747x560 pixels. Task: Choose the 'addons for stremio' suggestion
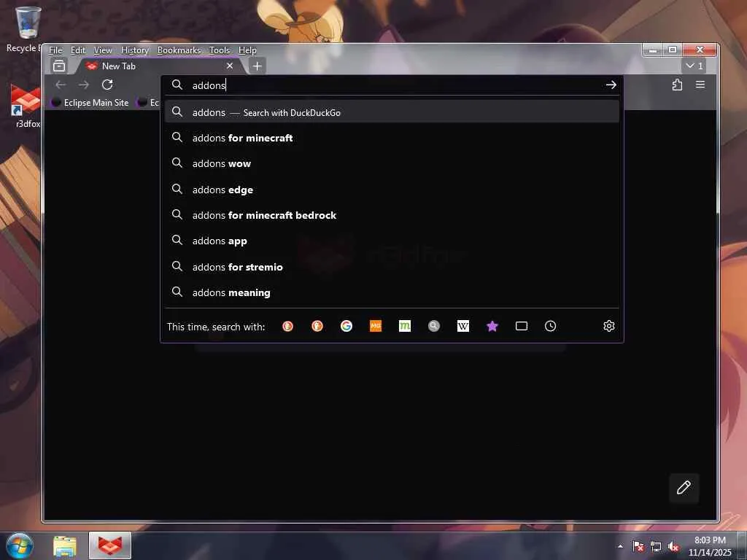point(392,267)
